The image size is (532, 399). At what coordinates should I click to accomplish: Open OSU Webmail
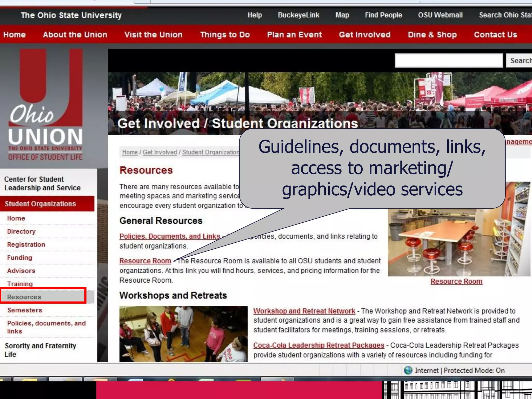tap(440, 15)
